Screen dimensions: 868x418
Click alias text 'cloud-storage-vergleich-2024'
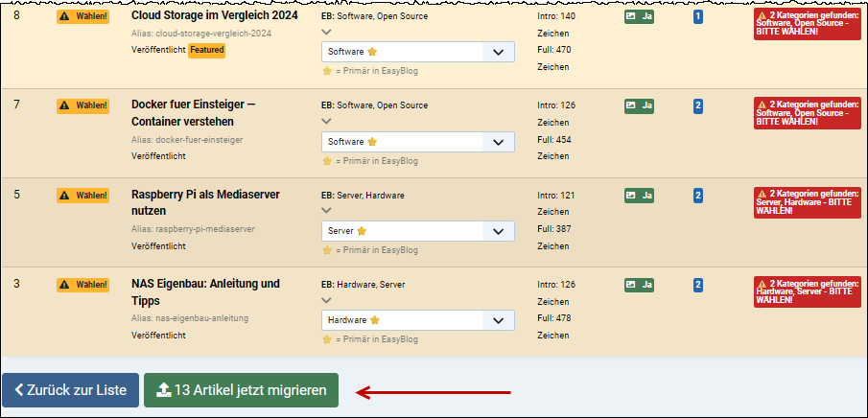click(214, 34)
